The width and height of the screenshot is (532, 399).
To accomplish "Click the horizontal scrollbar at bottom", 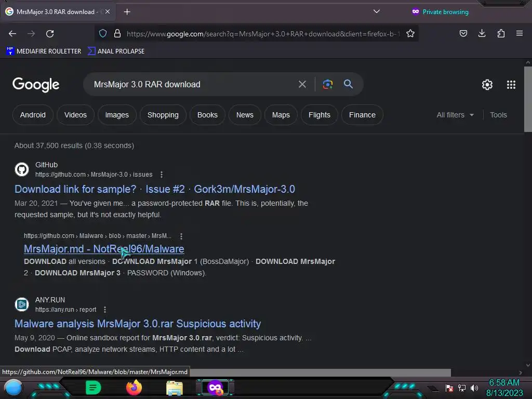I will (320, 373).
